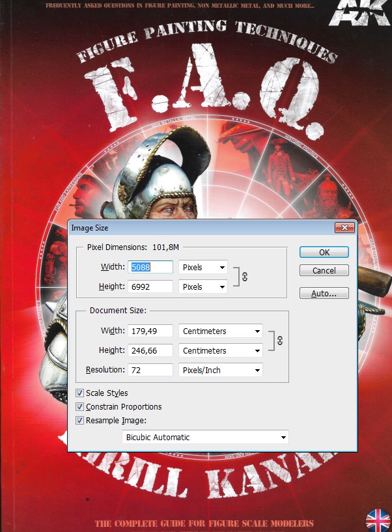
Task: Select Resolution field showing 72
Action: (150, 370)
